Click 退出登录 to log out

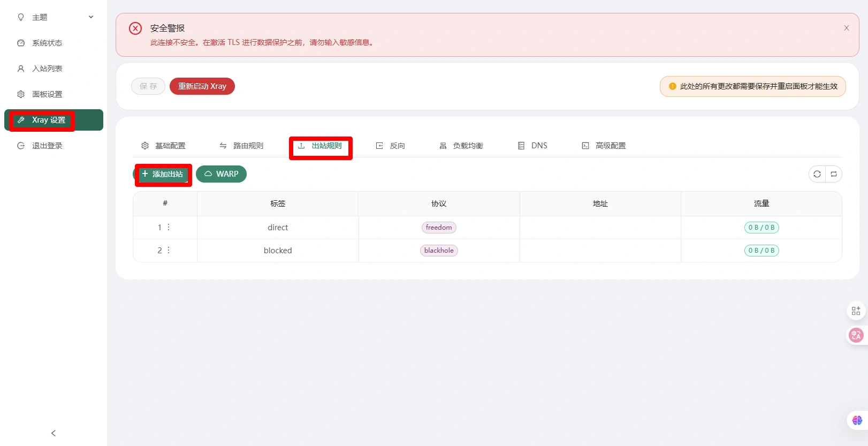click(x=47, y=146)
